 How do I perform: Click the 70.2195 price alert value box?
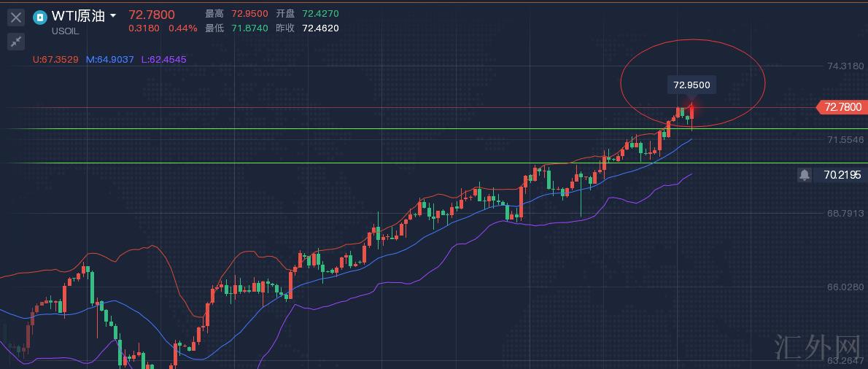(842, 175)
